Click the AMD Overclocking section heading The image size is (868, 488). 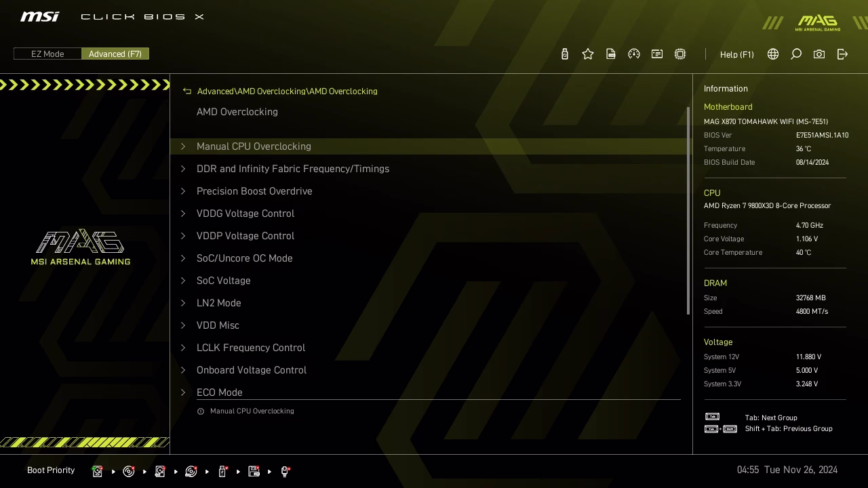[237, 112]
